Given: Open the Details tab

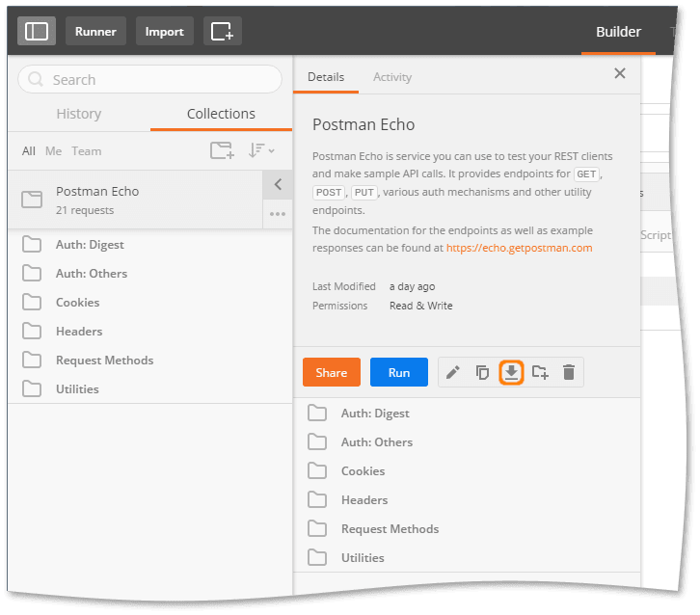Looking at the screenshot, I should tap(326, 77).
